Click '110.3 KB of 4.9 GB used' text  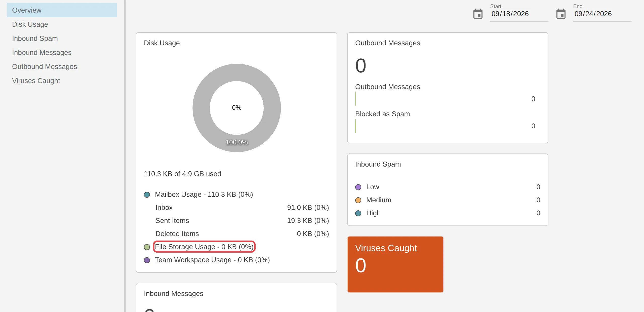click(182, 174)
